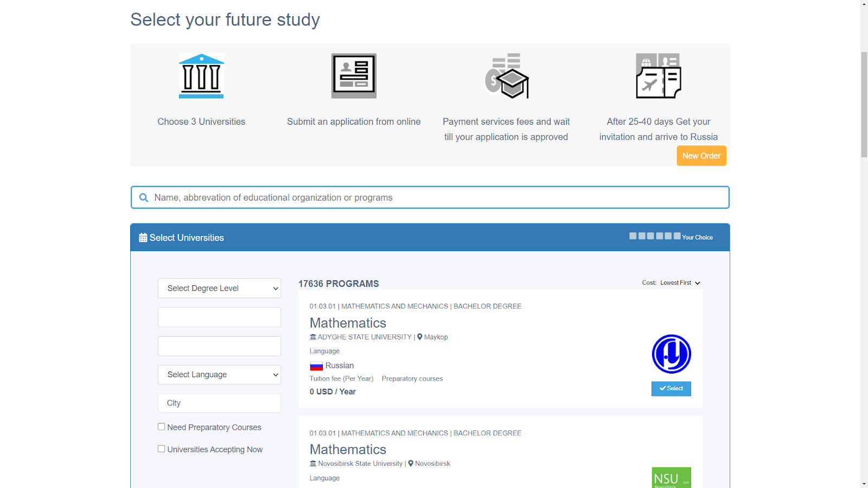This screenshot has width=868, height=488.
Task: Click the Maykop city label
Action: pos(436,337)
